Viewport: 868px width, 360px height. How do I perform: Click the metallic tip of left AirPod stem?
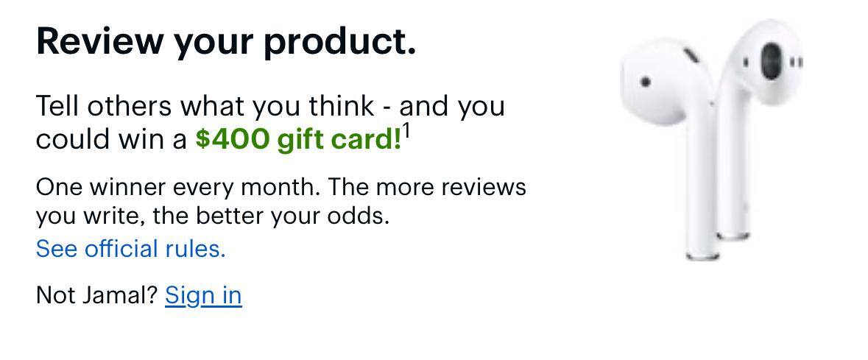702,255
